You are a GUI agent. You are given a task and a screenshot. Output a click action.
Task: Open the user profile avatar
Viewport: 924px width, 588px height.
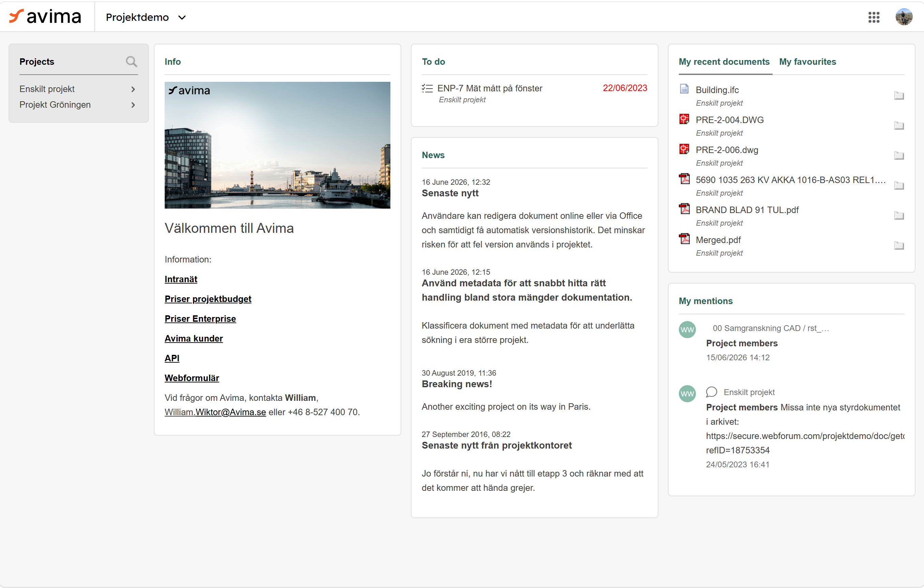click(x=904, y=17)
